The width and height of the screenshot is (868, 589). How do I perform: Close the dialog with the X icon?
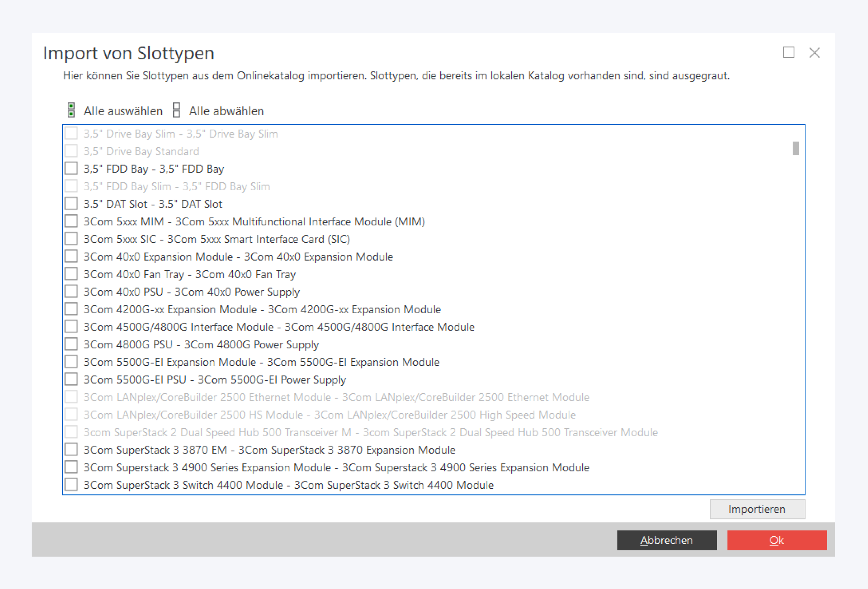[x=814, y=53]
